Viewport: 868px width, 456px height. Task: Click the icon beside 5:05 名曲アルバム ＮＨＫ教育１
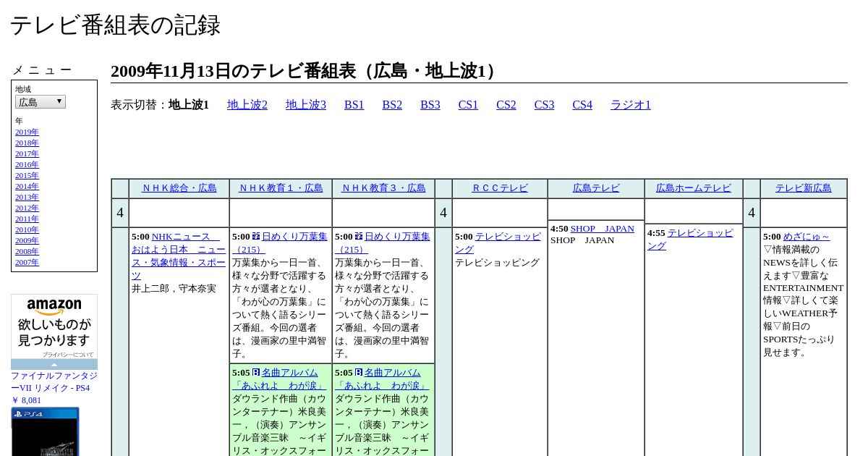point(256,373)
